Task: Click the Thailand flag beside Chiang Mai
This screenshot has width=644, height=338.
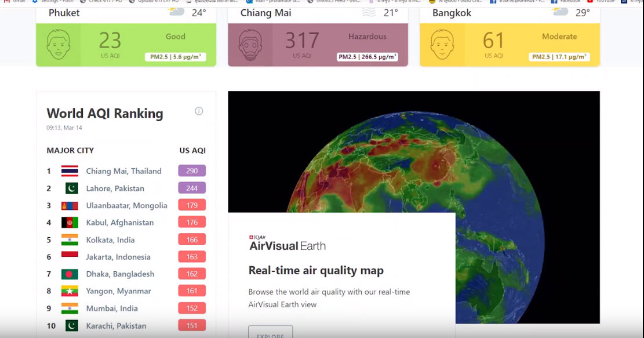Action: (x=70, y=171)
